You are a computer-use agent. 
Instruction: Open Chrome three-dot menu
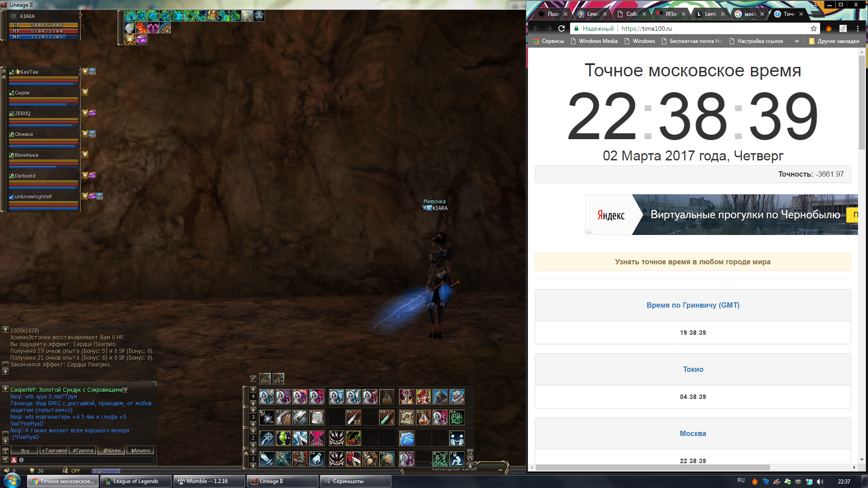[x=858, y=28]
